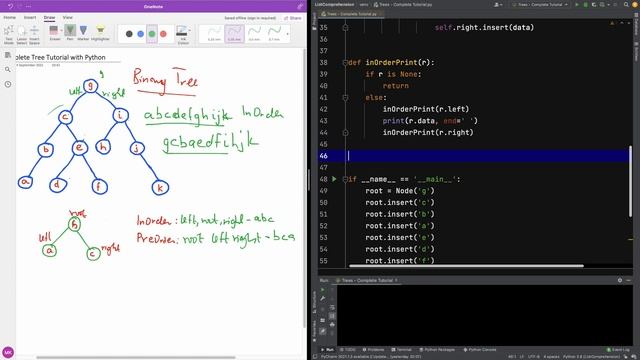Open the Python Console tool window

pyautogui.click(x=480, y=350)
